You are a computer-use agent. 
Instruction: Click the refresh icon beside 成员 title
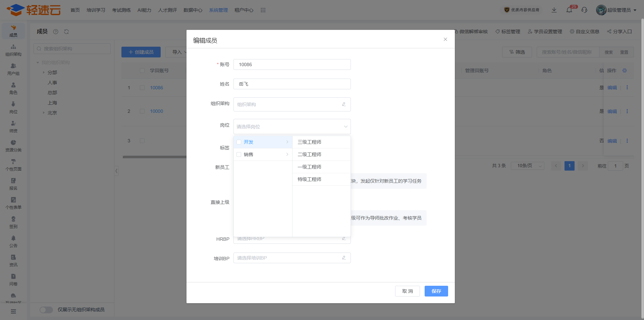(x=66, y=32)
